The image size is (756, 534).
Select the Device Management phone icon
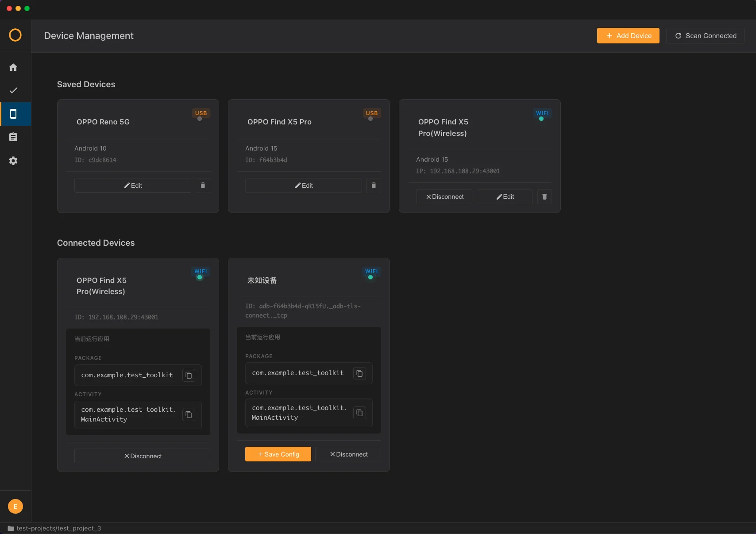click(13, 114)
